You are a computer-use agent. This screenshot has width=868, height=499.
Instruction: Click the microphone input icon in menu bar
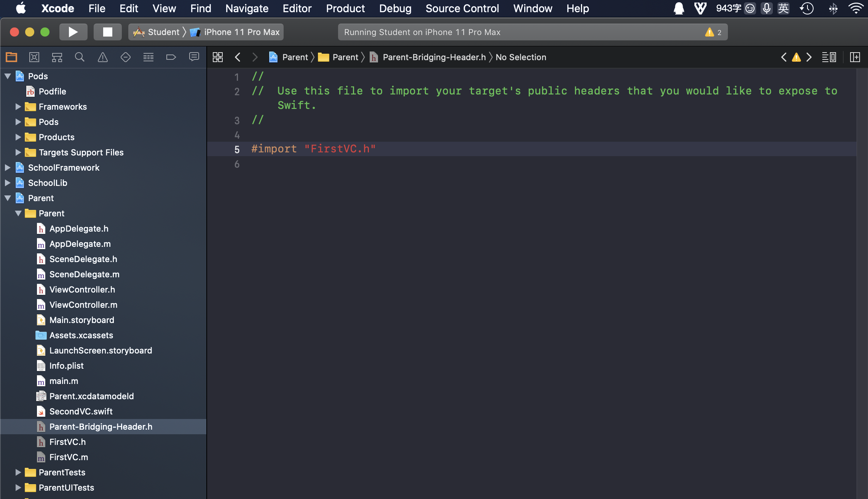(767, 8)
